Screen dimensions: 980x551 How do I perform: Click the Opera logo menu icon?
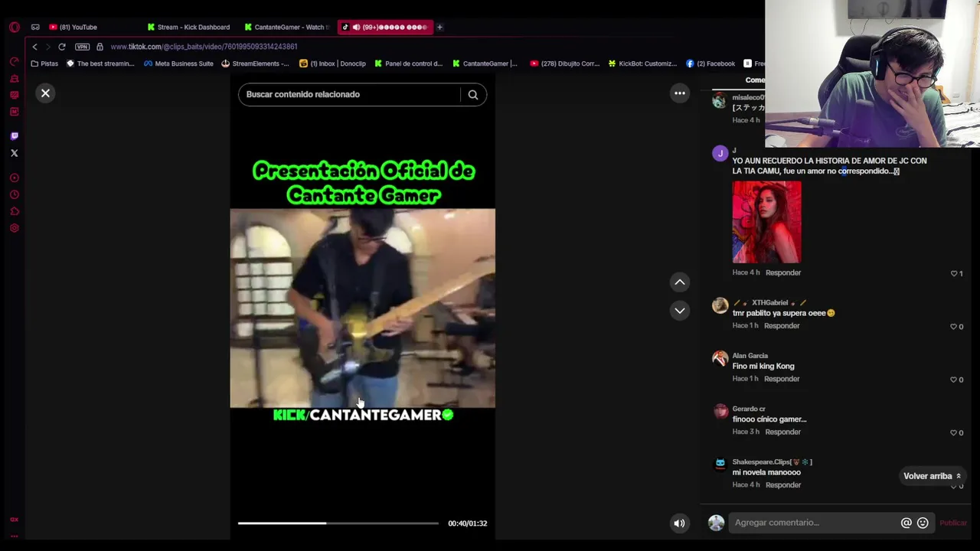pyautogui.click(x=14, y=27)
